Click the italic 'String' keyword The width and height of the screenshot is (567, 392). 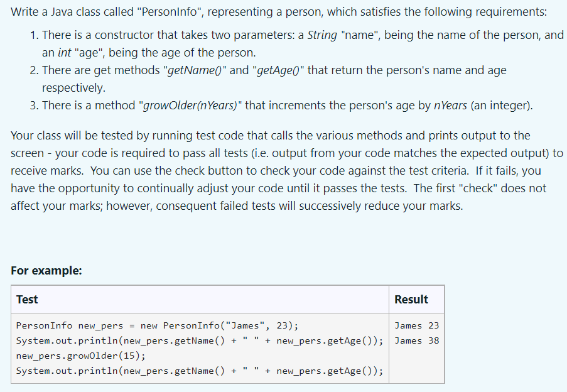pos(322,35)
